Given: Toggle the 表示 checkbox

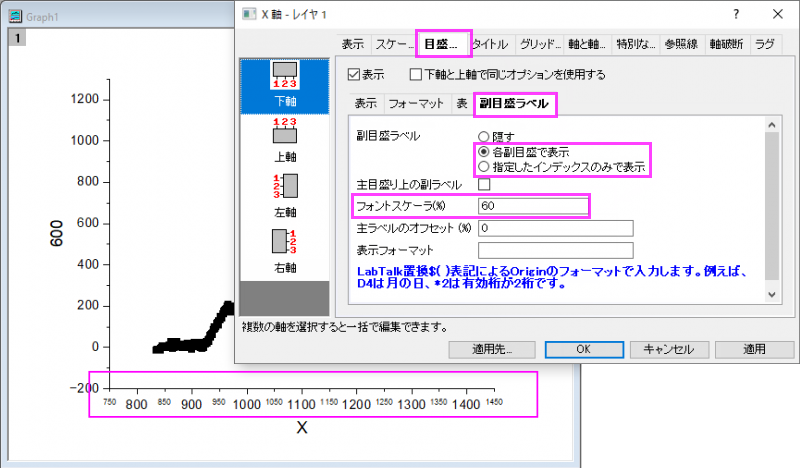Looking at the screenshot, I should click(x=354, y=75).
